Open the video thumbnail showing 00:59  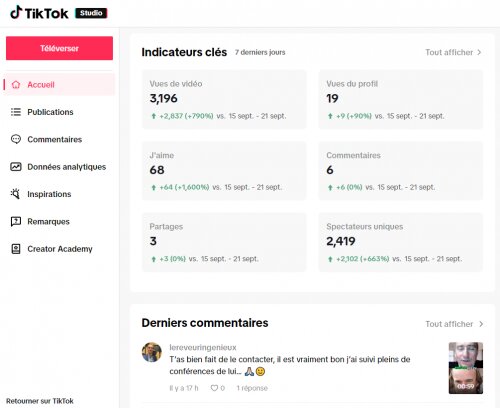[x=466, y=368]
